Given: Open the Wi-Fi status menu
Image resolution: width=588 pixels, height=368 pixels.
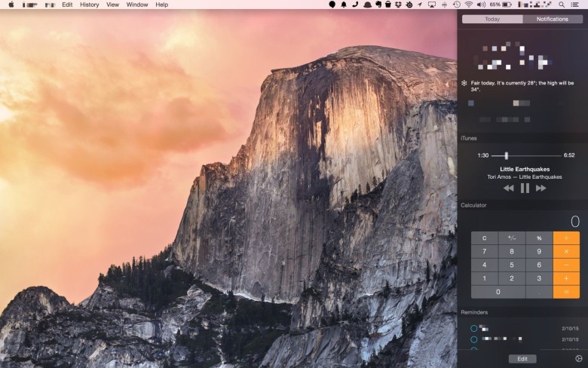Looking at the screenshot, I should click(x=468, y=5).
